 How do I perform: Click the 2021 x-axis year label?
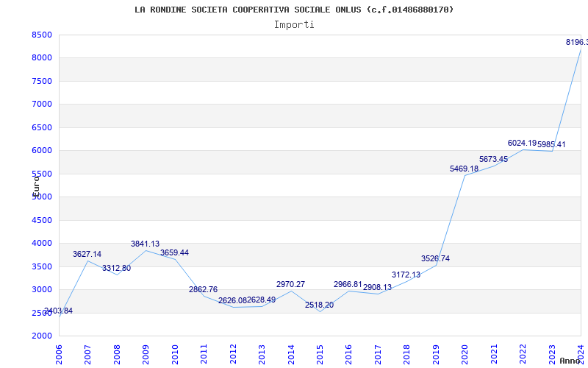pyautogui.click(x=494, y=355)
